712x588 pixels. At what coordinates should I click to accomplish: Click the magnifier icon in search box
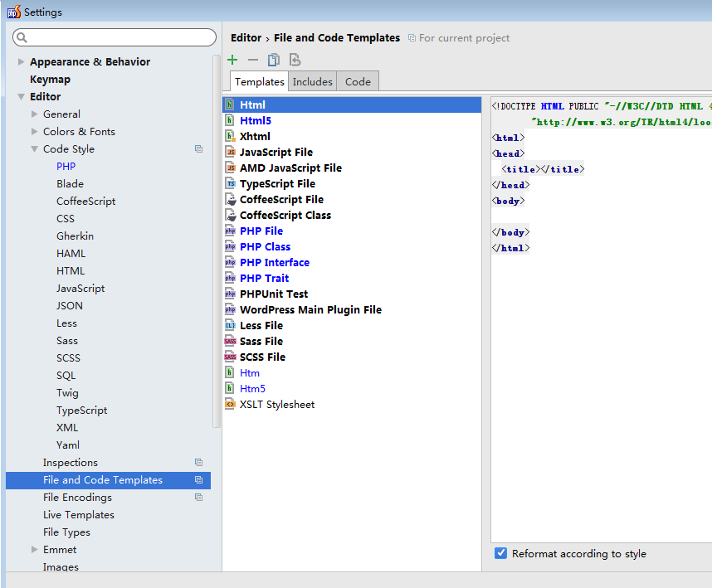pos(22,37)
